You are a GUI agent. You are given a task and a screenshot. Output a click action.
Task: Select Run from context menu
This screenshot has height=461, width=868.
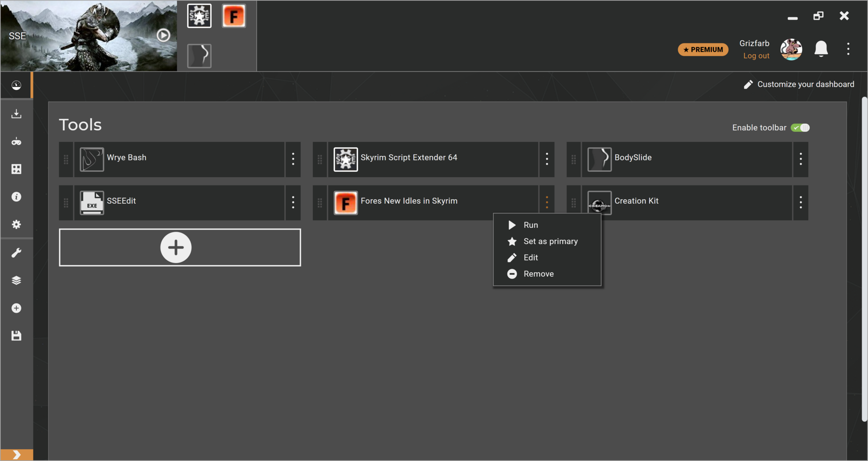tap(547, 225)
